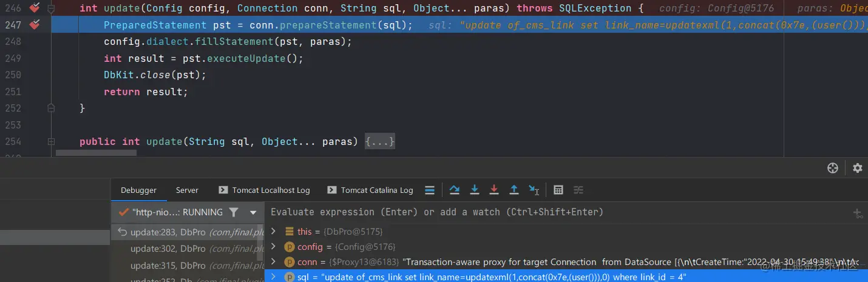Open the Evaluate Expression calculator icon
This screenshot has width=868, height=282.
click(558, 190)
